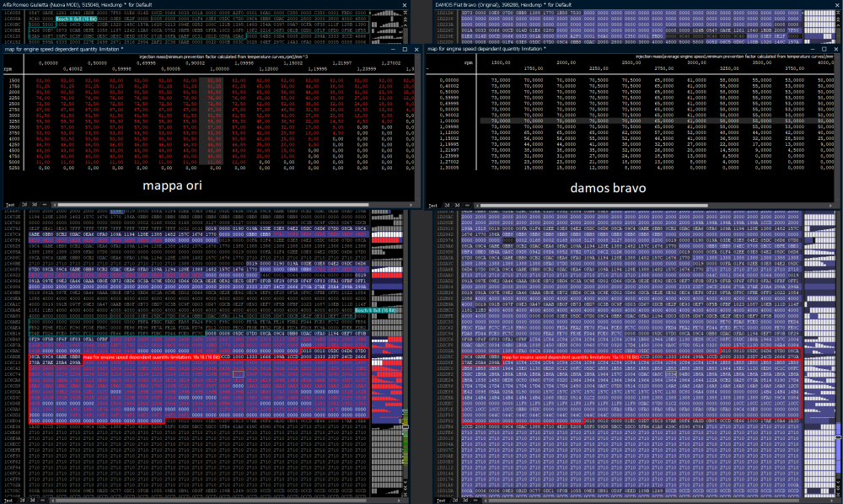Click column header 0,69995 in left map

click(x=146, y=63)
